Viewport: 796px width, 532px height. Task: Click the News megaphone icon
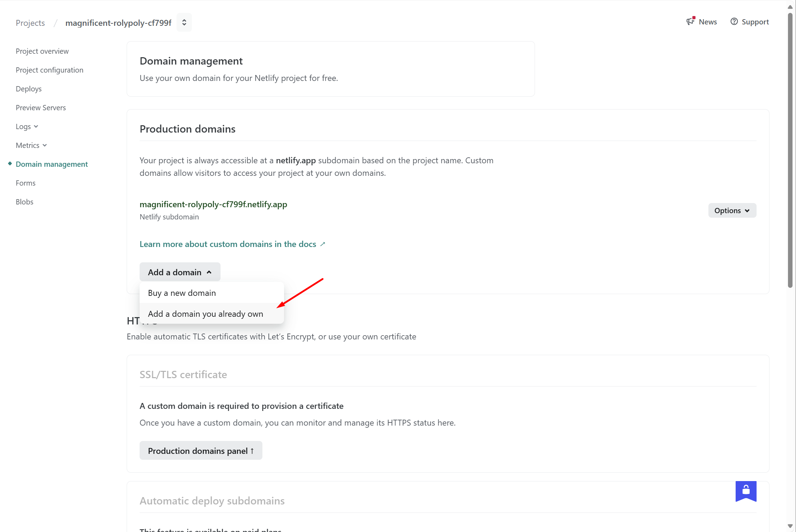pos(690,22)
